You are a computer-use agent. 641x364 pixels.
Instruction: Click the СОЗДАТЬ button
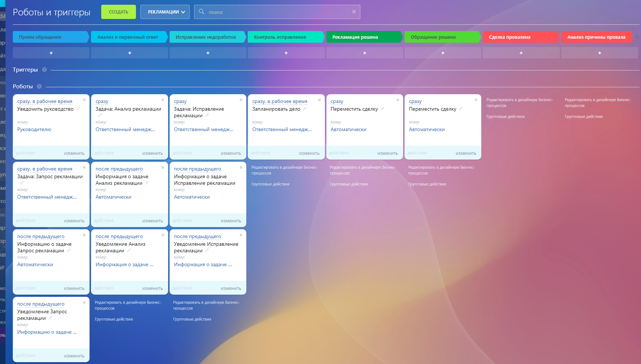pyautogui.click(x=118, y=12)
